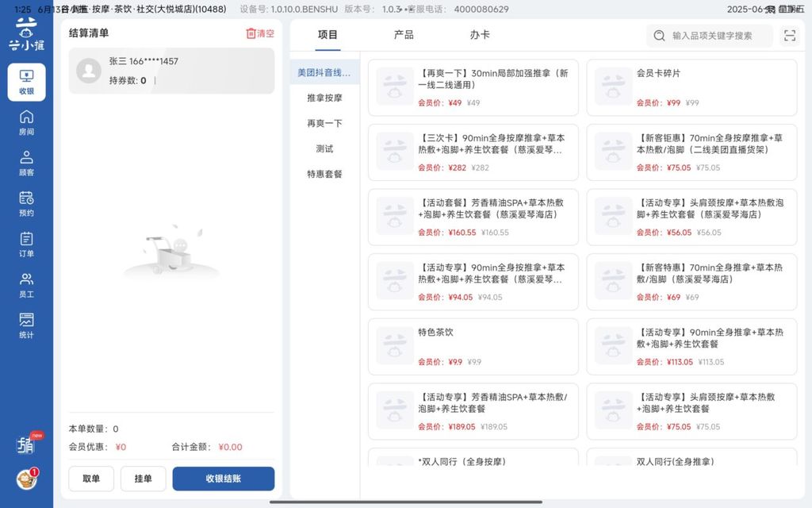812x508 pixels.
Task: Add 【活动专享】头肩颈按摩 item ¥56.05
Action: pos(691,217)
